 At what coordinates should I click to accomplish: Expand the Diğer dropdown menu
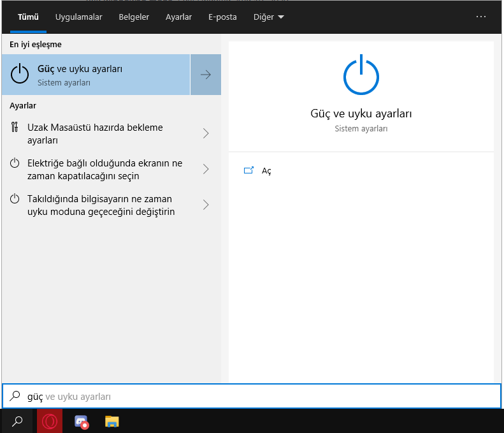(268, 17)
